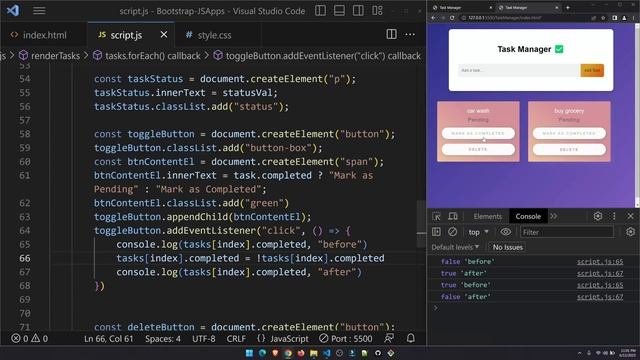Open the browser profile icon

(x=624, y=18)
